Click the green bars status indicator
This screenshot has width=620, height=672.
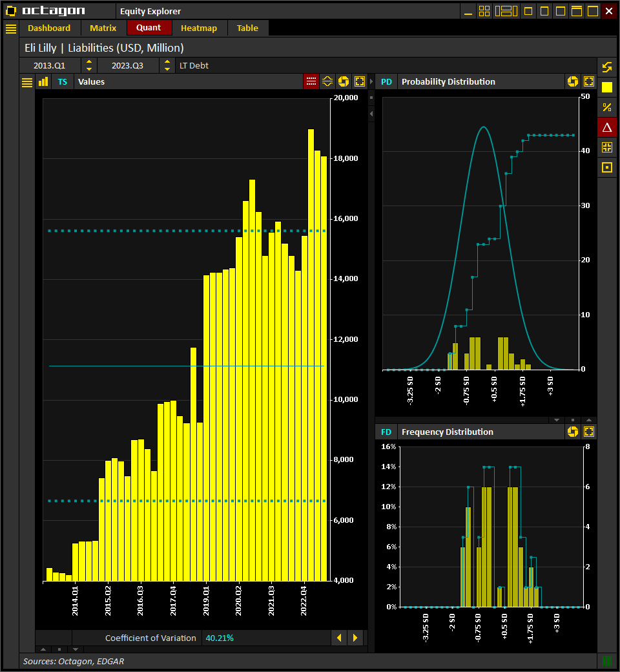(x=607, y=661)
